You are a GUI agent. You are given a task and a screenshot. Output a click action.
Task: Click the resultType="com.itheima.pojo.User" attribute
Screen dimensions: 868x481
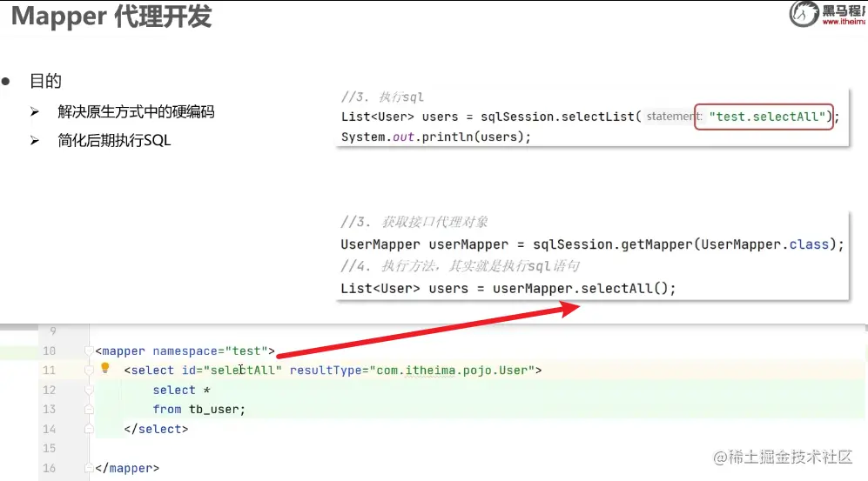(412, 370)
